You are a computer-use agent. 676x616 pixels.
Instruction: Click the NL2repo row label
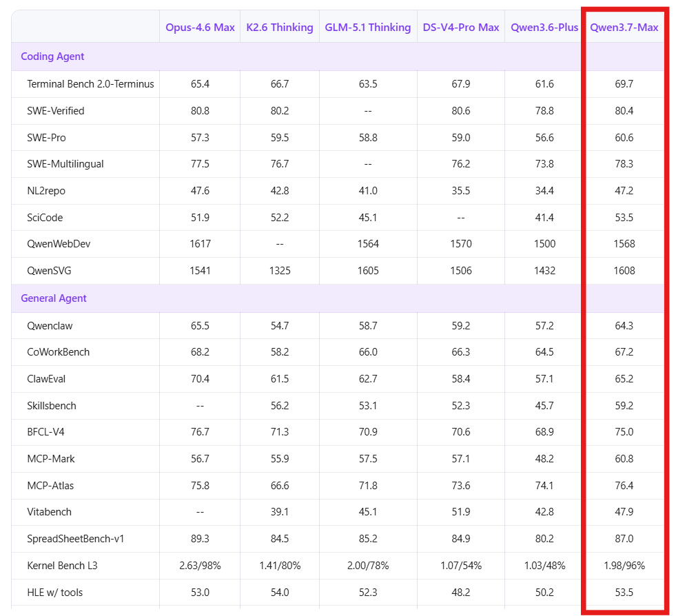pyautogui.click(x=46, y=191)
